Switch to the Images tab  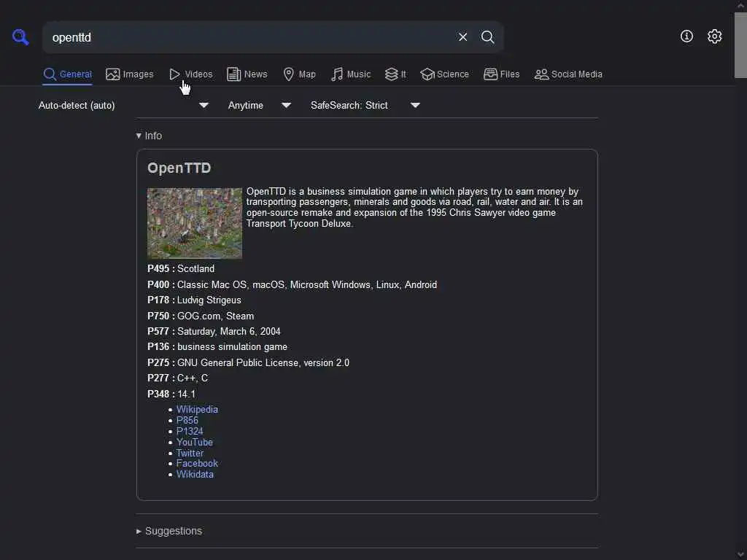pyautogui.click(x=130, y=74)
